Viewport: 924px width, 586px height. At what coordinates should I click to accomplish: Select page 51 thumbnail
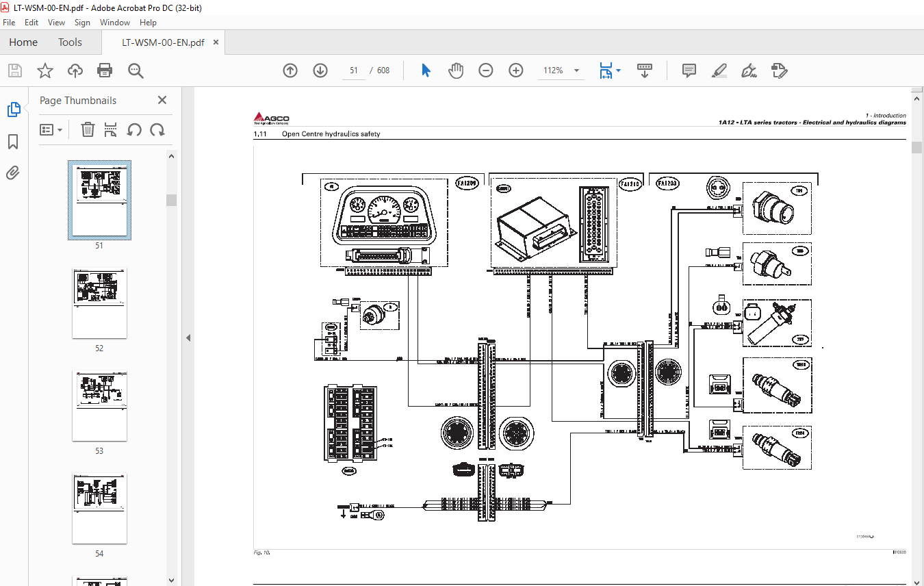99,200
